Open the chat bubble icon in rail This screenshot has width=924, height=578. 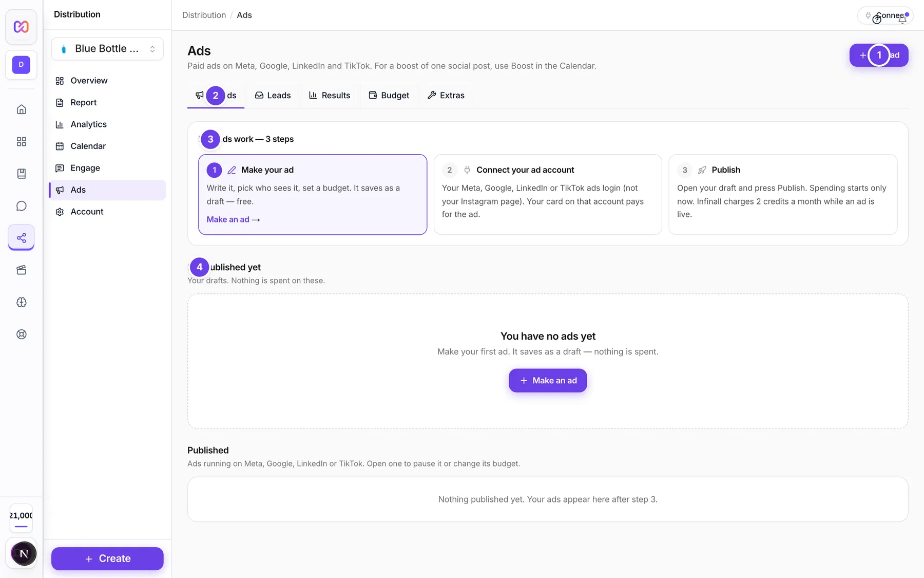21,206
